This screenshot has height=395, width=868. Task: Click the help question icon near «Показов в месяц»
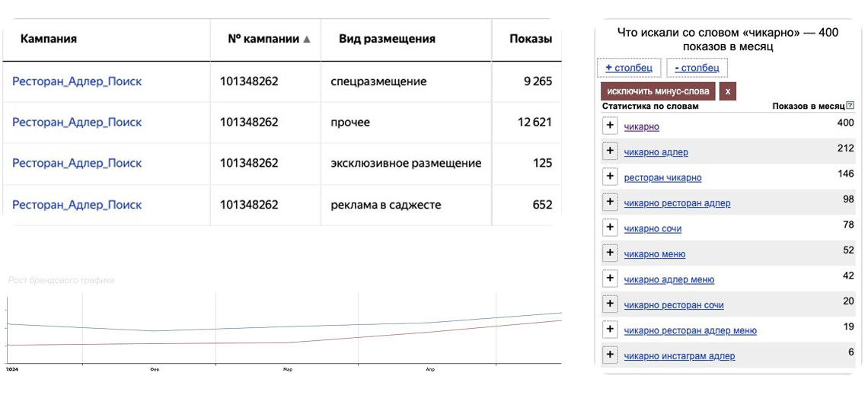point(850,106)
